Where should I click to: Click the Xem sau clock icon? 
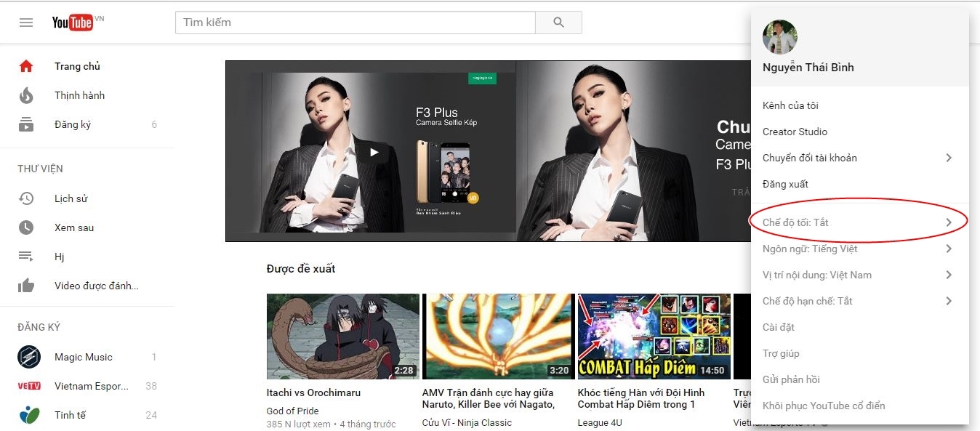point(26,227)
